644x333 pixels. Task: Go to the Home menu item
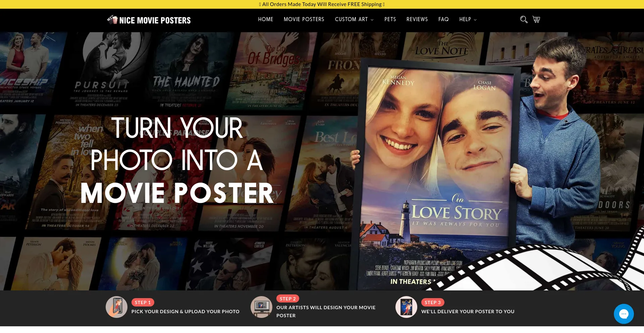point(266,19)
